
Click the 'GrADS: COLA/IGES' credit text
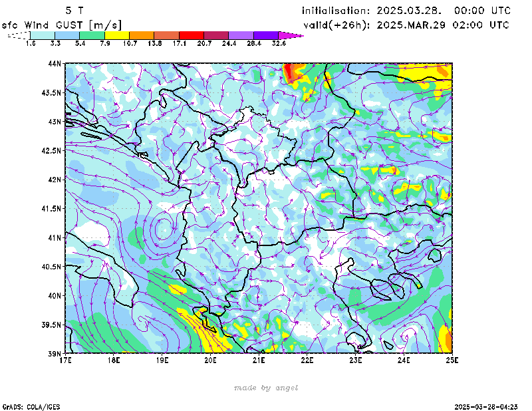tap(25, 406)
